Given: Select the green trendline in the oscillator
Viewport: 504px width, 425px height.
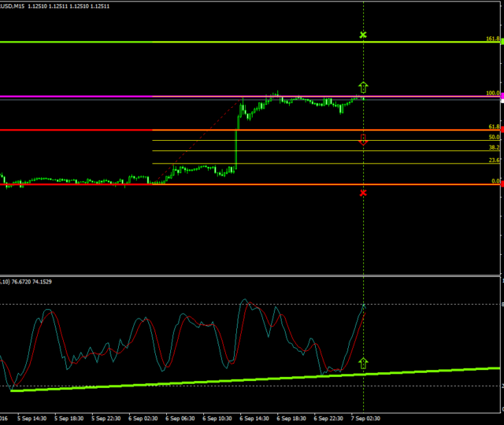Looking at the screenshot, I should click(236, 379).
